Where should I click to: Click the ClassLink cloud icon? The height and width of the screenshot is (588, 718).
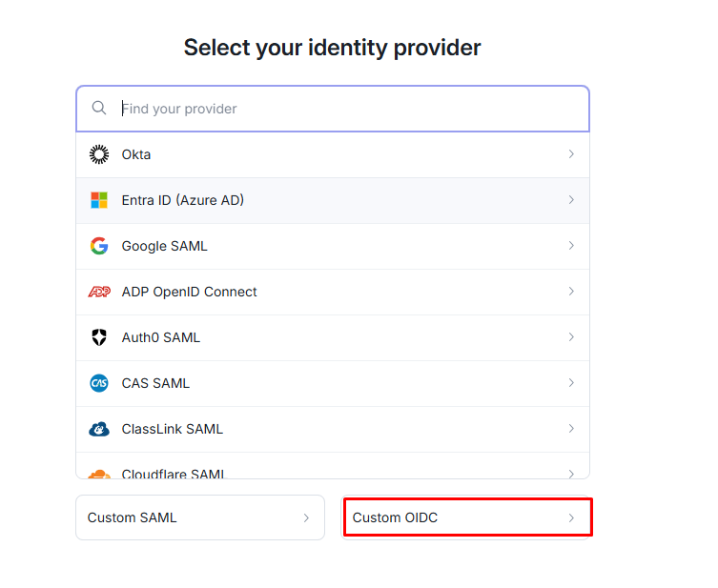tap(99, 429)
